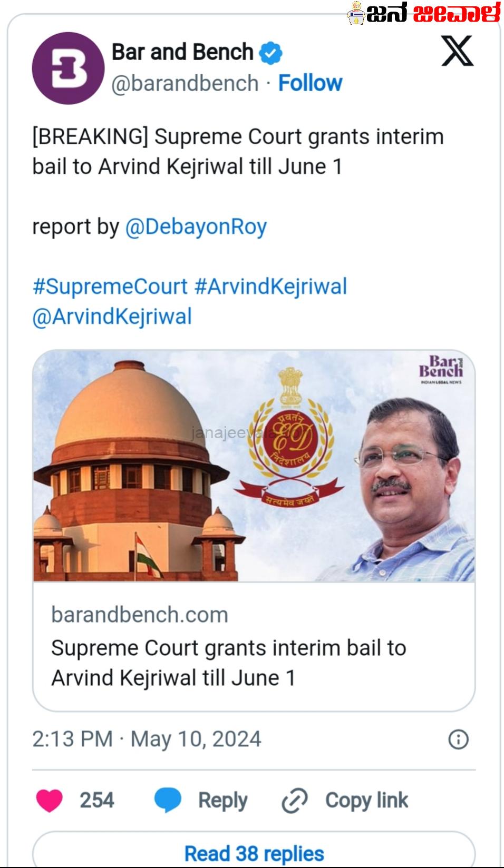The image size is (504, 868).
Task: Open the article preview image thumbnail
Action: click(254, 466)
